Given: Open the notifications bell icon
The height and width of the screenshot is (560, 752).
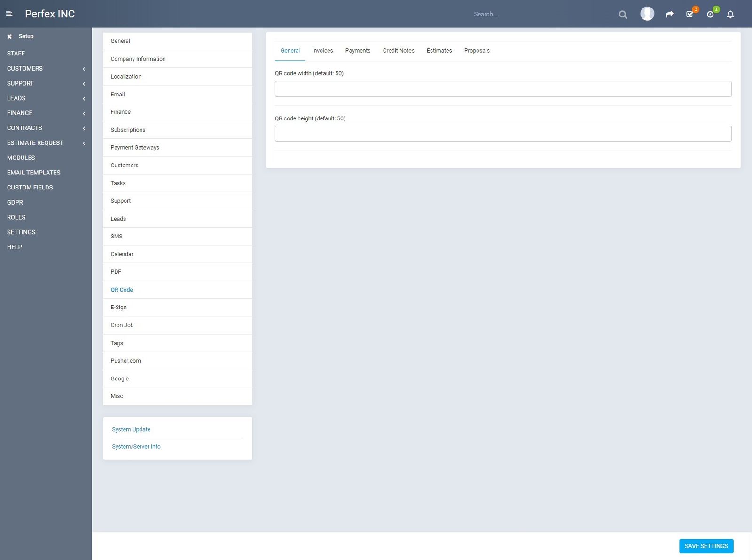Looking at the screenshot, I should [730, 15].
